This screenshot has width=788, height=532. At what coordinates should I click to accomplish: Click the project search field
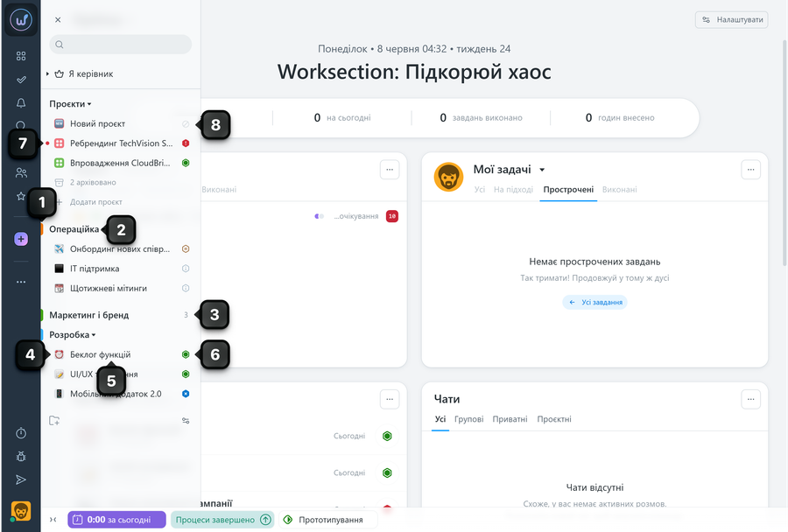(121, 45)
